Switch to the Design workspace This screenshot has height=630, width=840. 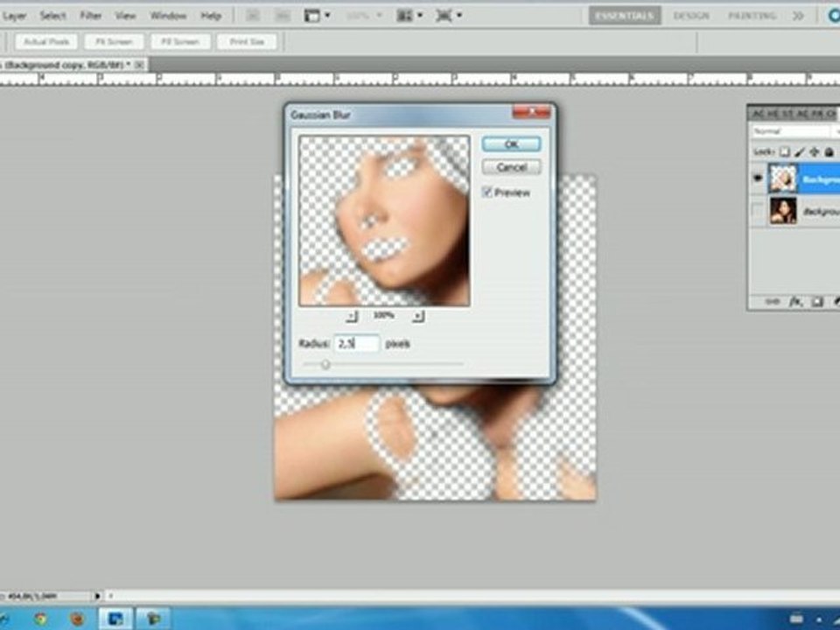point(691,16)
